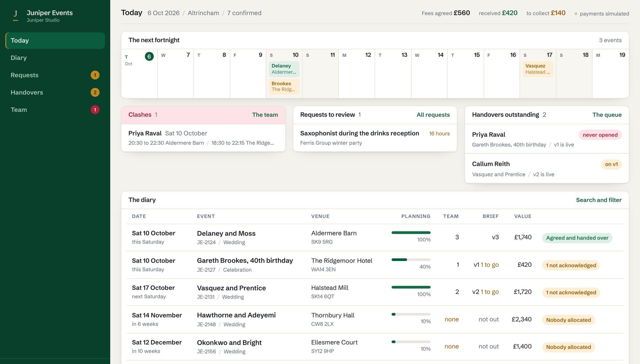Click the 'on v1' tag for Callum Reith

click(x=612, y=164)
